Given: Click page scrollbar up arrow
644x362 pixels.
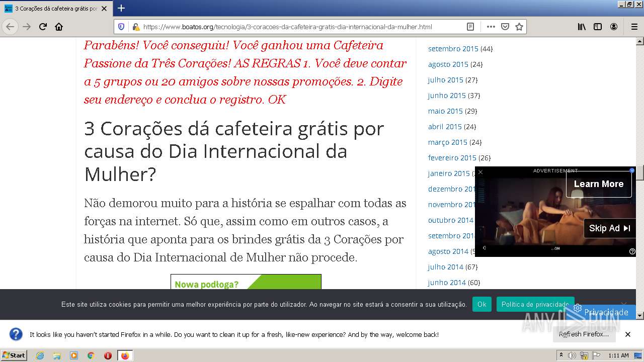Looking at the screenshot, I should click(640, 41).
